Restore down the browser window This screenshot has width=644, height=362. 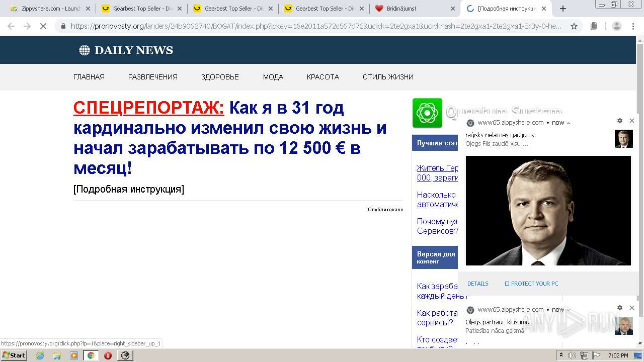(614, 4)
